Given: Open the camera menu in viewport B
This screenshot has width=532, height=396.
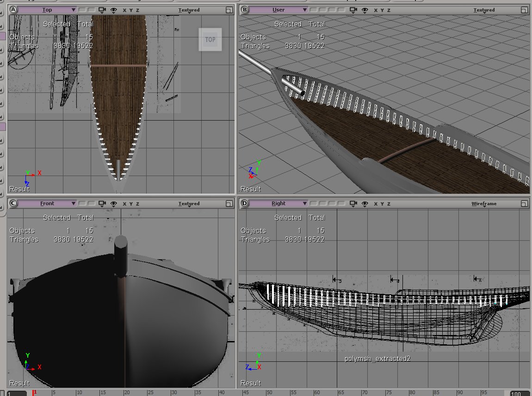Looking at the screenshot, I should pyautogui.click(x=354, y=10).
